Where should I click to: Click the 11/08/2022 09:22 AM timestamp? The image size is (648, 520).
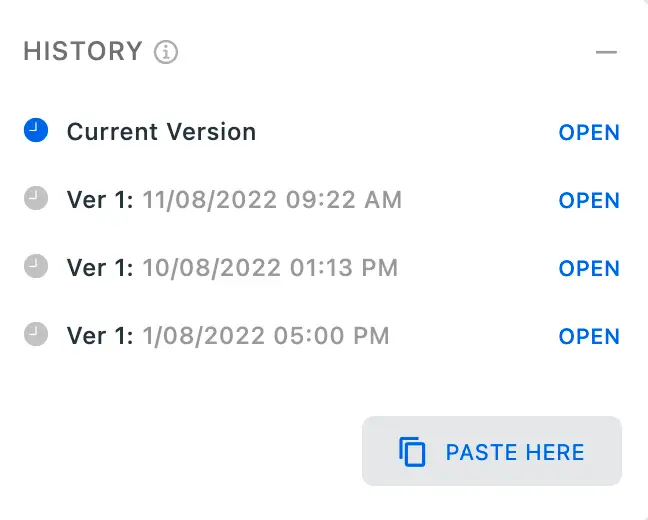(x=272, y=200)
